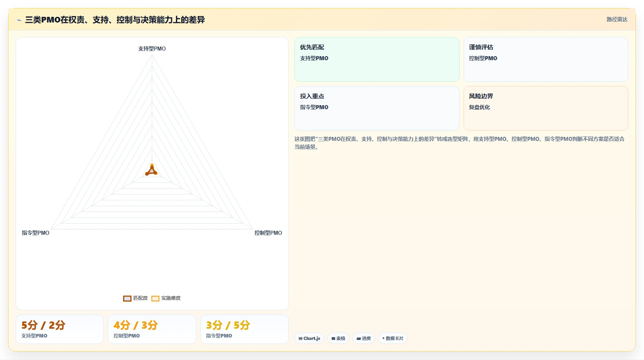Select the 投入重点 card heading
Screen dimensions: 644x360
click(312, 96)
